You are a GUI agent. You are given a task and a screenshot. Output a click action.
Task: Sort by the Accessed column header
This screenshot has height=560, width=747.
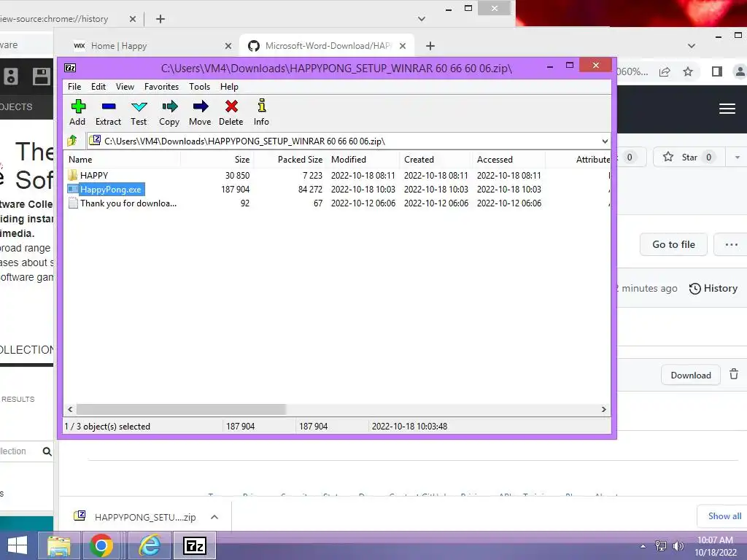508,160
